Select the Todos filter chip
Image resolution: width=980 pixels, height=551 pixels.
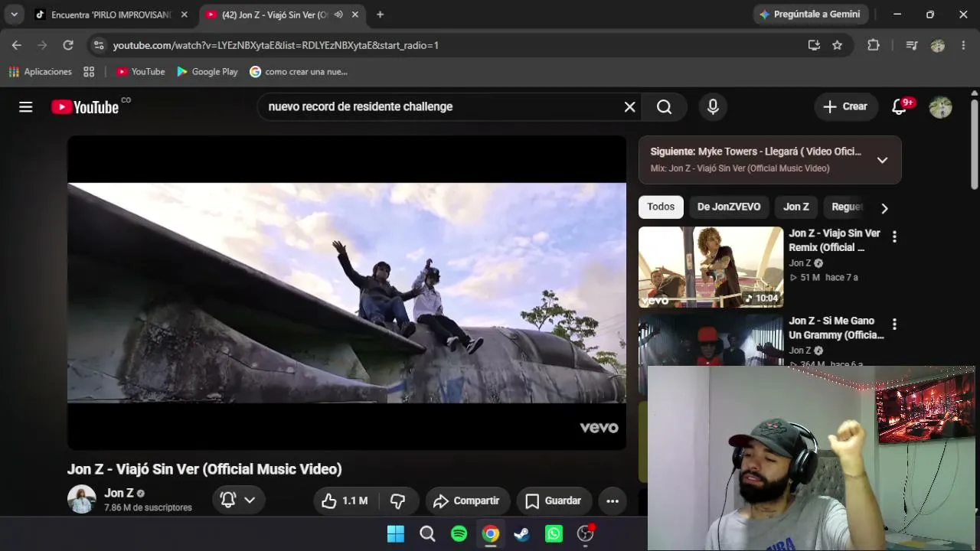(661, 207)
